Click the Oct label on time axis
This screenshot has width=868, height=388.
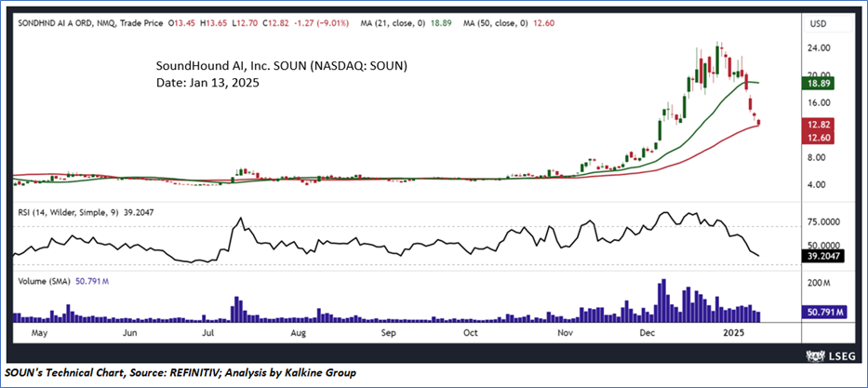coord(471,333)
